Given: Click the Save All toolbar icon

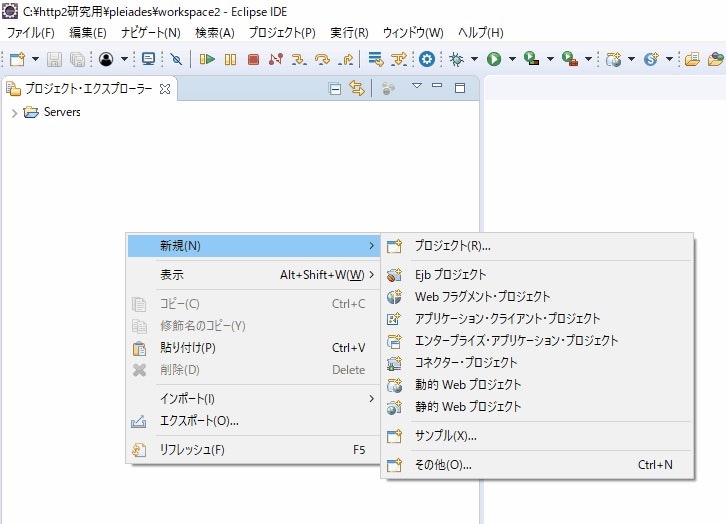Looking at the screenshot, I should coord(77,59).
